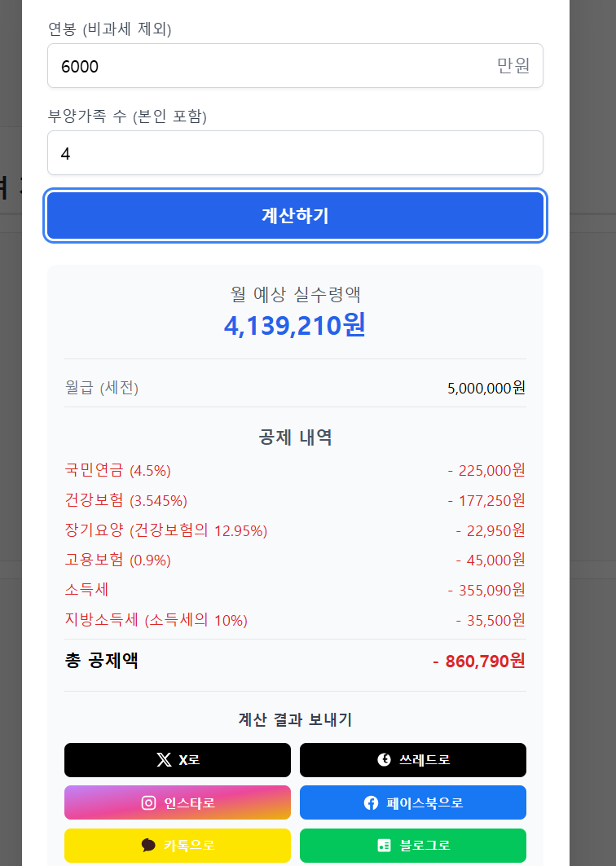Image resolution: width=616 pixels, height=866 pixels.
Task: Share the result via 쓰레드로 button
Action: [412, 760]
